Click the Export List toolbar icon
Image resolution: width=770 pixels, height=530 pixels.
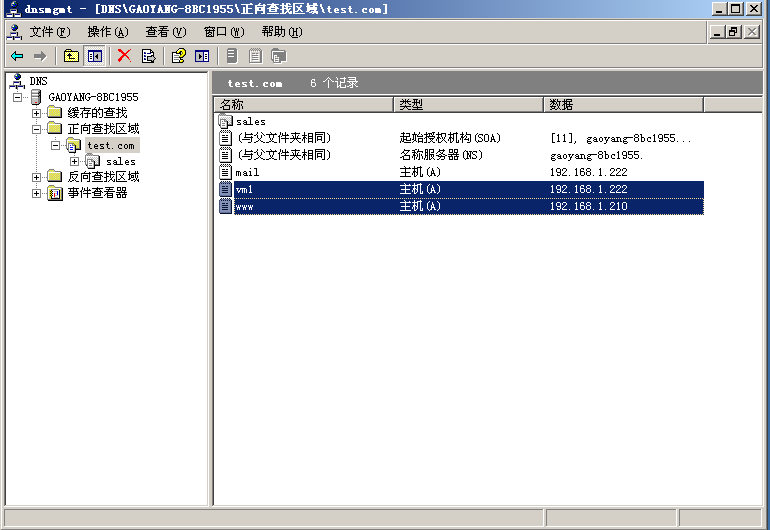(148, 56)
